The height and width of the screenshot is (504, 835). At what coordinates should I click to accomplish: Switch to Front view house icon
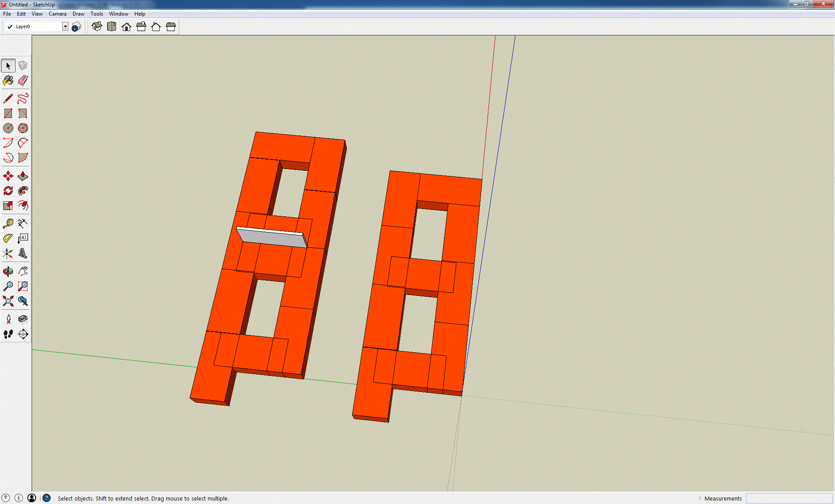click(x=126, y=27)
